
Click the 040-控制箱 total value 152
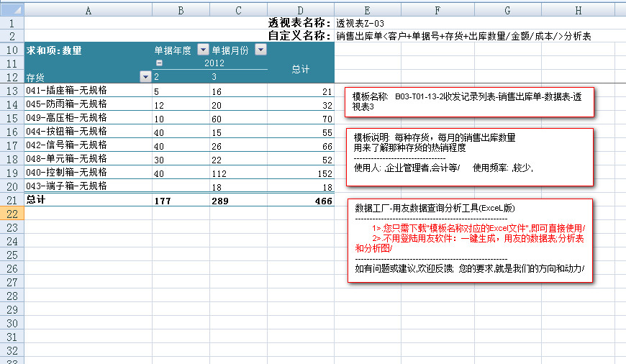[301, 173]
